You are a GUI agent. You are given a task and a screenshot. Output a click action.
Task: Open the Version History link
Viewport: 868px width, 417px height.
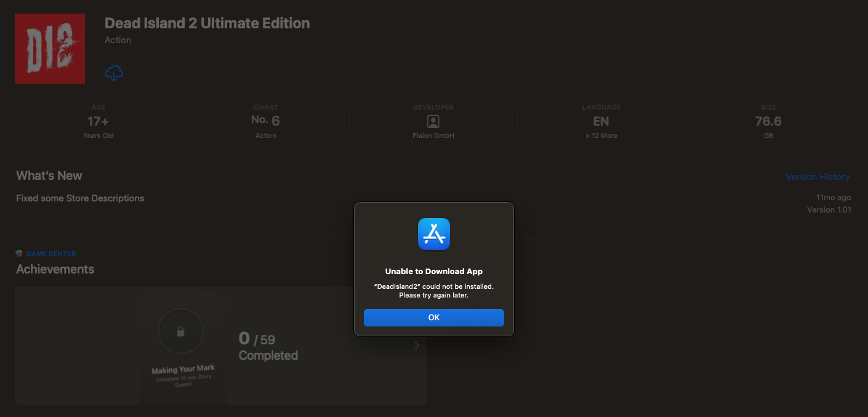818,177
